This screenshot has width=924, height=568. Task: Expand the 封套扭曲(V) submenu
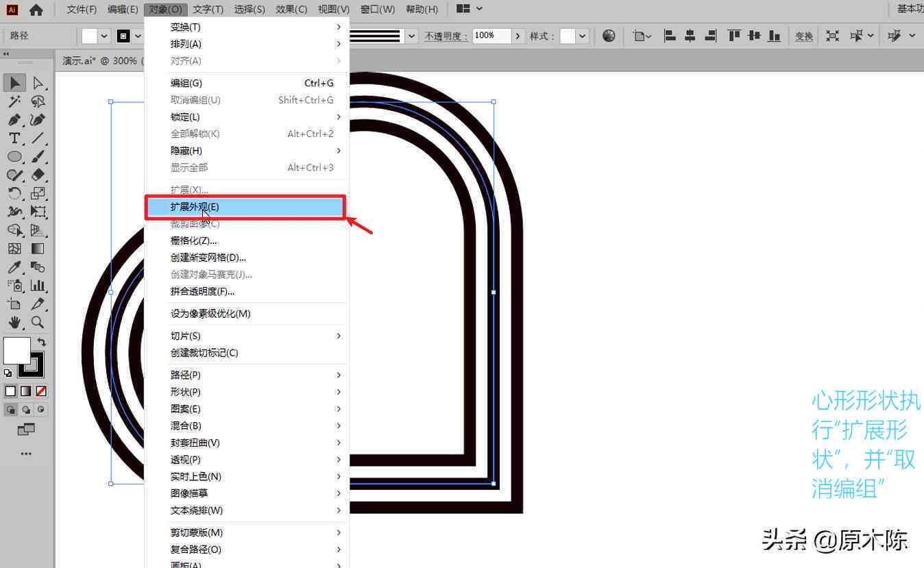tap(247, 443)
